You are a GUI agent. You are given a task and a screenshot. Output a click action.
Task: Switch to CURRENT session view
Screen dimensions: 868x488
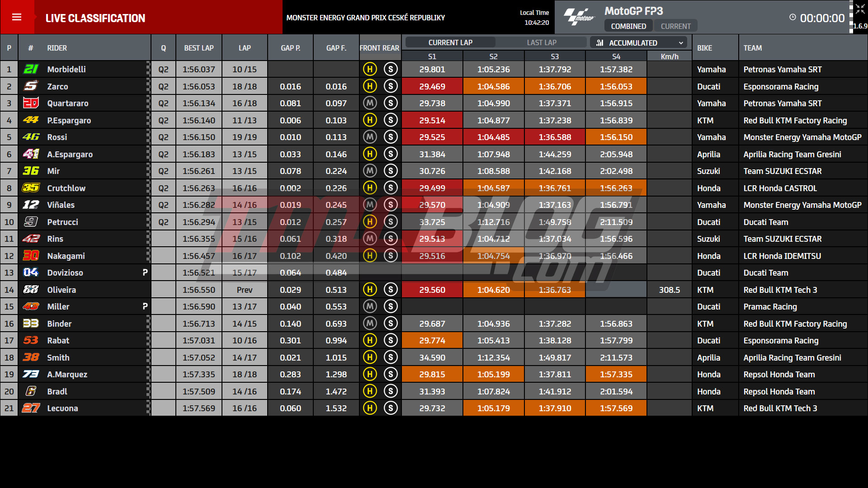pos(676,26)
